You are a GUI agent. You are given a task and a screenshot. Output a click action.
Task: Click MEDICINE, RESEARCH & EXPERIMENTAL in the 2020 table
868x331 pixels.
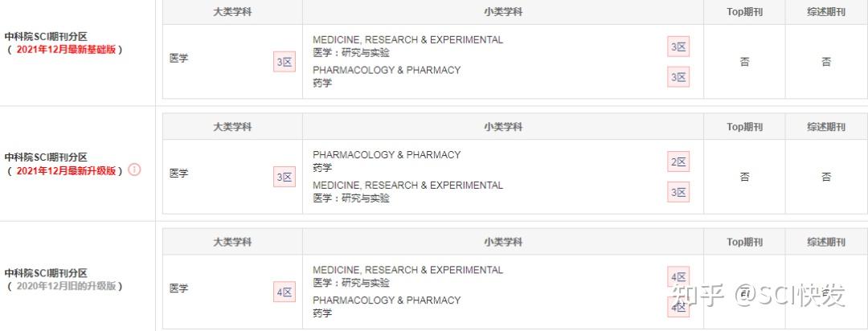407,270
